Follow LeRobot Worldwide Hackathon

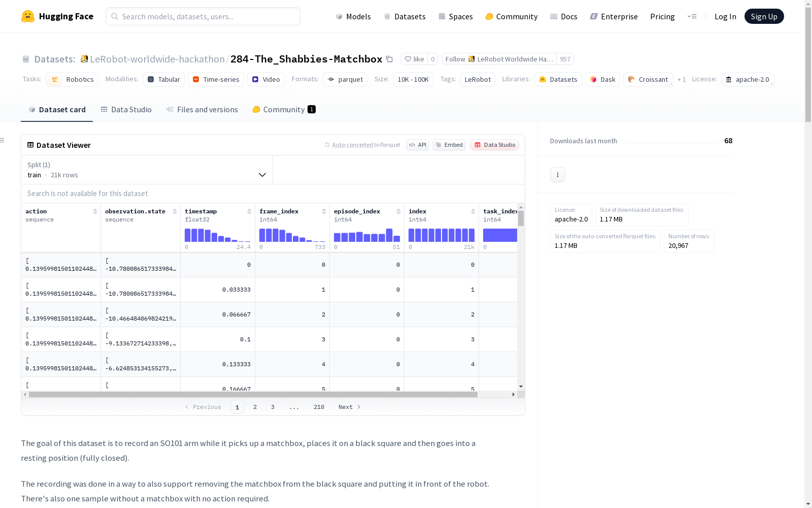coord(499,59)
